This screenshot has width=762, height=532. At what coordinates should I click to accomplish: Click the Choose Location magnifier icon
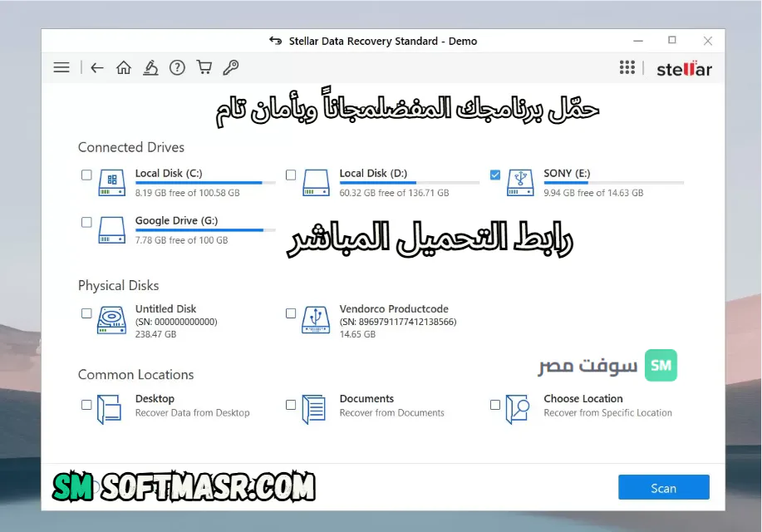pos(518,409)
